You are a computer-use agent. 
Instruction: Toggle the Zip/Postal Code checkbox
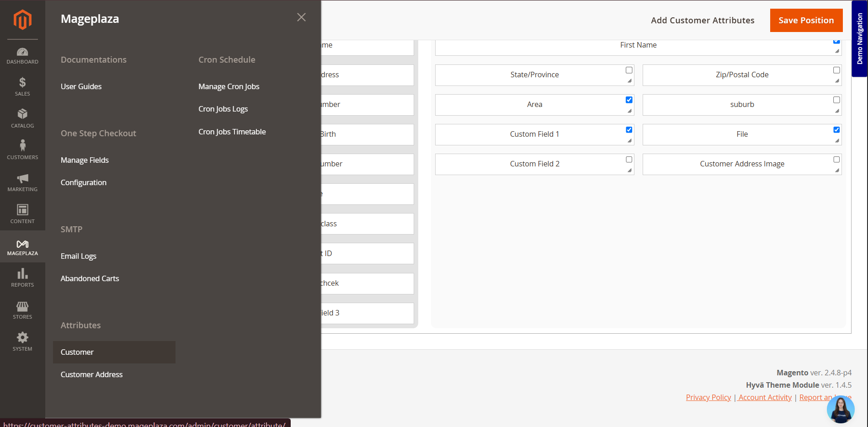pos(836,70)
